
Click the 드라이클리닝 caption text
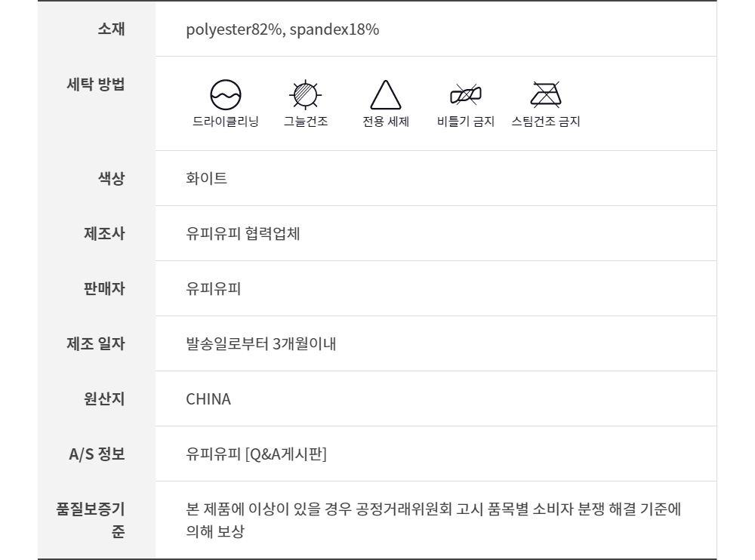pos(225,122)
